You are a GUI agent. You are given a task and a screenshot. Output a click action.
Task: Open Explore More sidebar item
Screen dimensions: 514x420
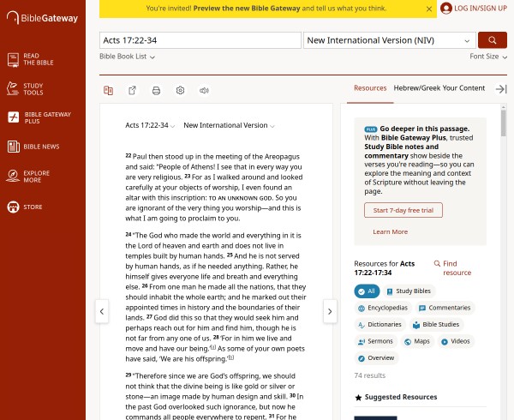click(28, 177)
